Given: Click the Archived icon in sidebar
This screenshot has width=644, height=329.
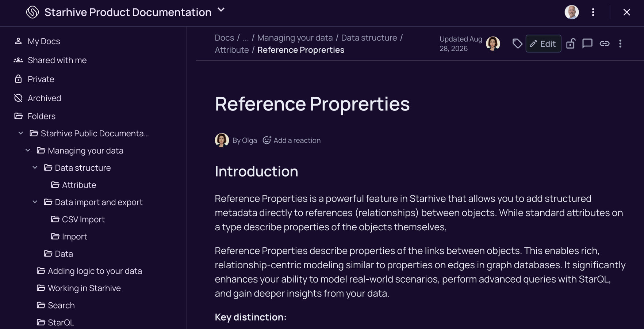Looking at the screenshot, I should pos(18,98).
